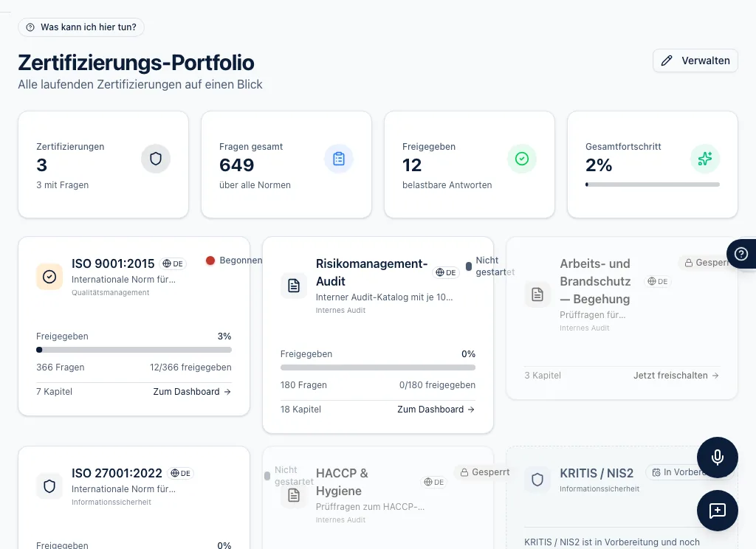Screen dimensions: 756x549
Task: Click Gesperrt lock badge on HACCP & Hygiene
Action: point(484,472)
